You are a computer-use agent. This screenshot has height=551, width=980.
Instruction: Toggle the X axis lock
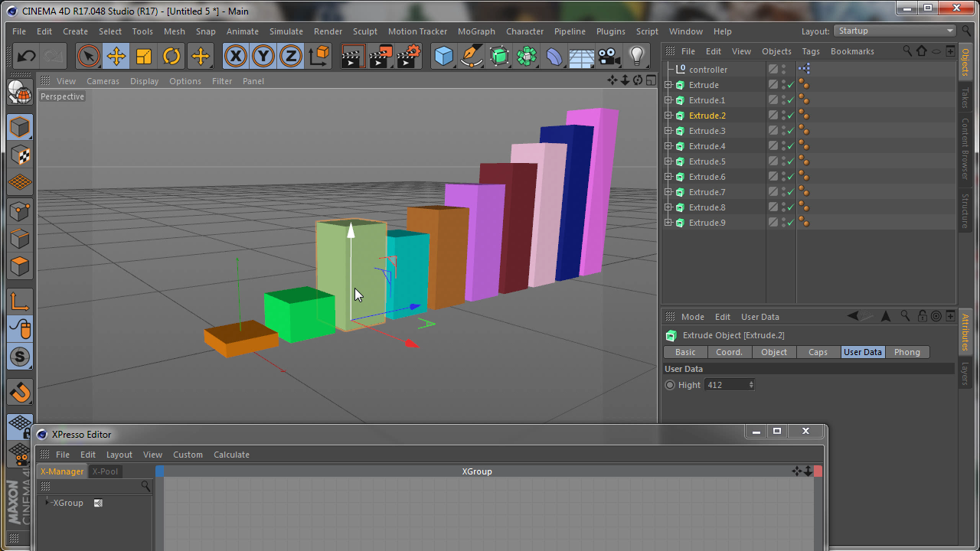(235, 56)
